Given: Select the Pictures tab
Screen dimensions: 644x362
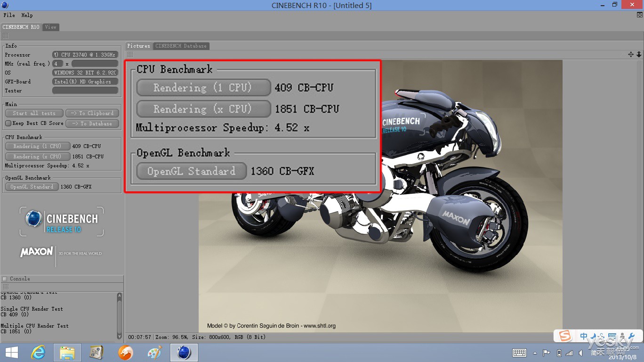Looking at the screenshot, I should coord(138,46).
